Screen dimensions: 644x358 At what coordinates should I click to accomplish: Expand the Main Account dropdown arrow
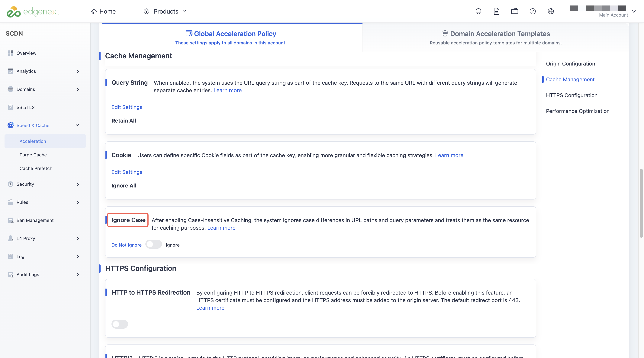[633, 11]
